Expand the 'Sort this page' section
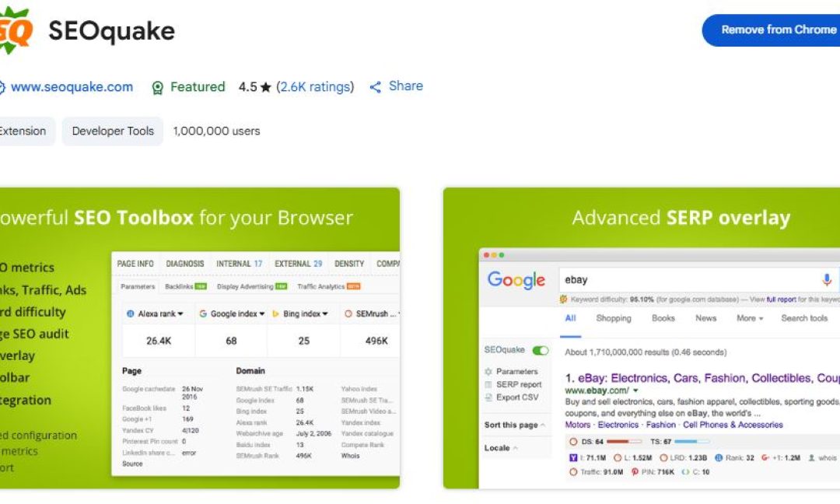The width and height of the screenshot is (840, 504). pos(515,425)
